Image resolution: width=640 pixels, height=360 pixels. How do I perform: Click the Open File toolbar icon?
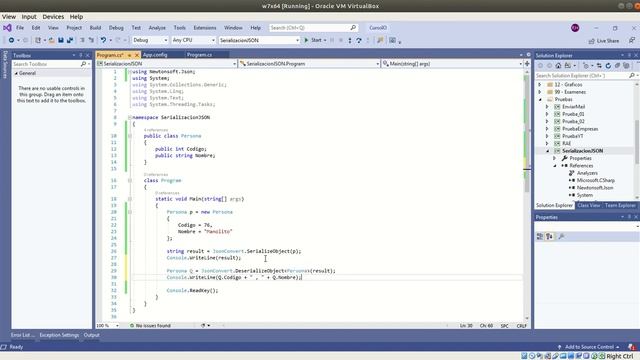pos(51,40)
